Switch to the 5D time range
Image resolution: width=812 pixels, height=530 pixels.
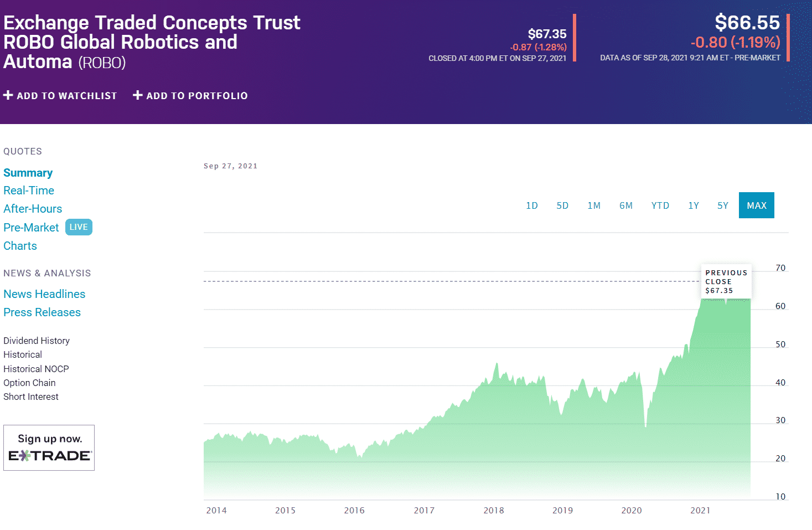click(562, 205)
